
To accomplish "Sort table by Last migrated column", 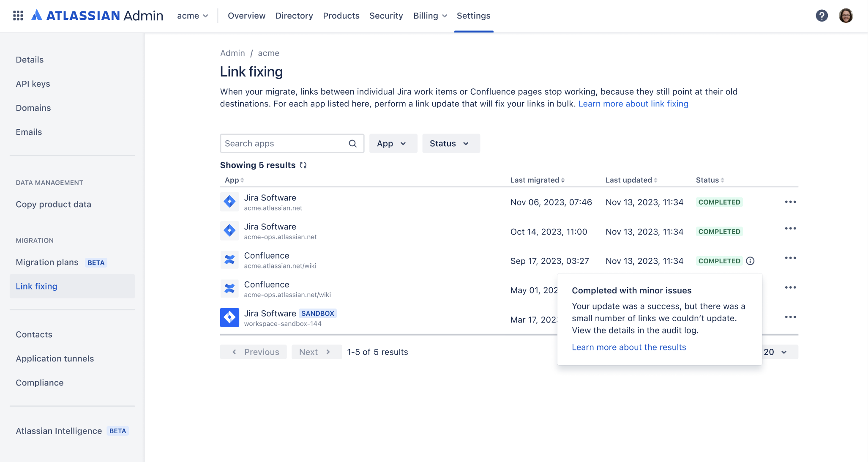I will [537, 180].
